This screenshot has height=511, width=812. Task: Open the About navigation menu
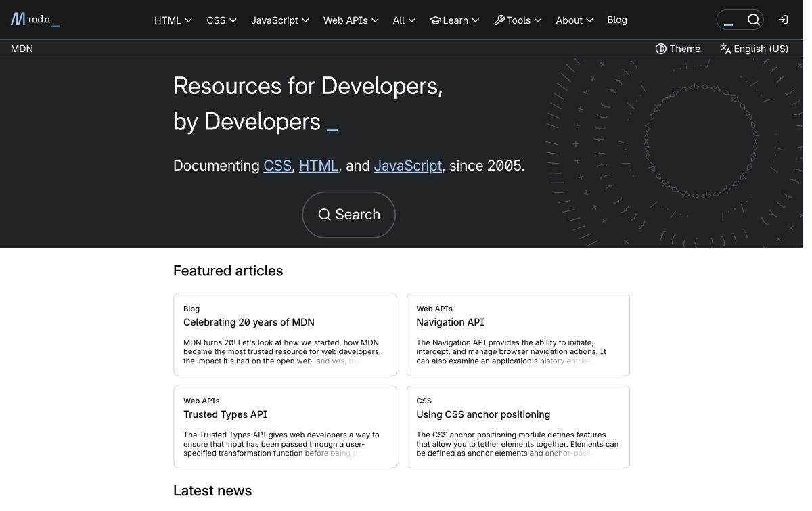click(574, 20)
